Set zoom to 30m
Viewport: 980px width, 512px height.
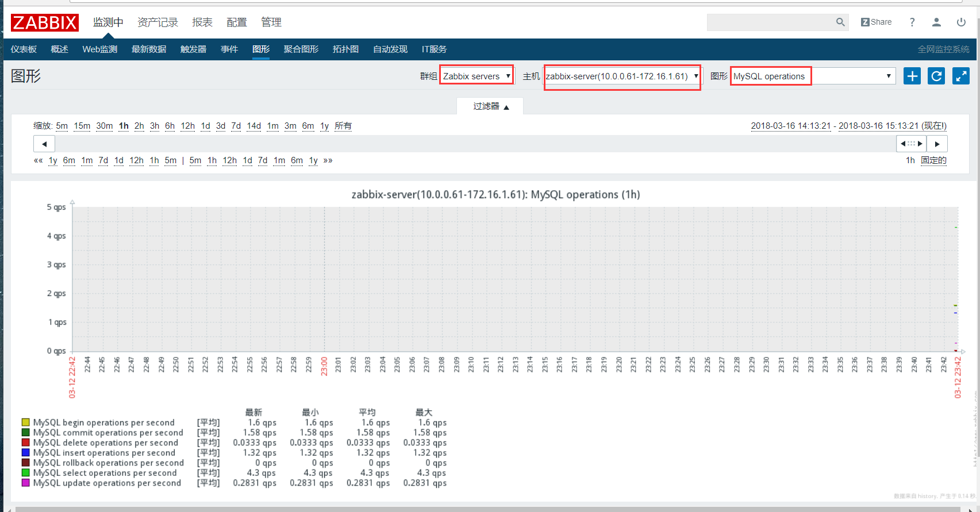105,126
